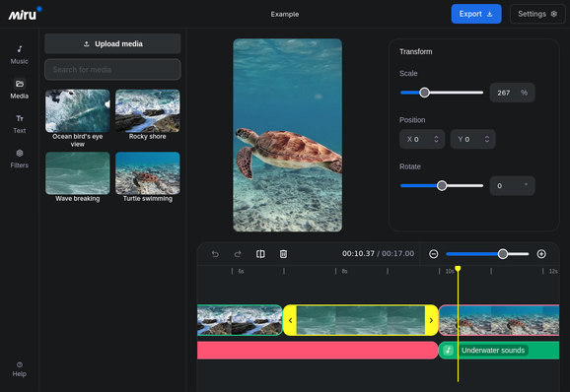Screen dimensions: 570x392
Task: Click the Miru logo
Action: [25, 14]
